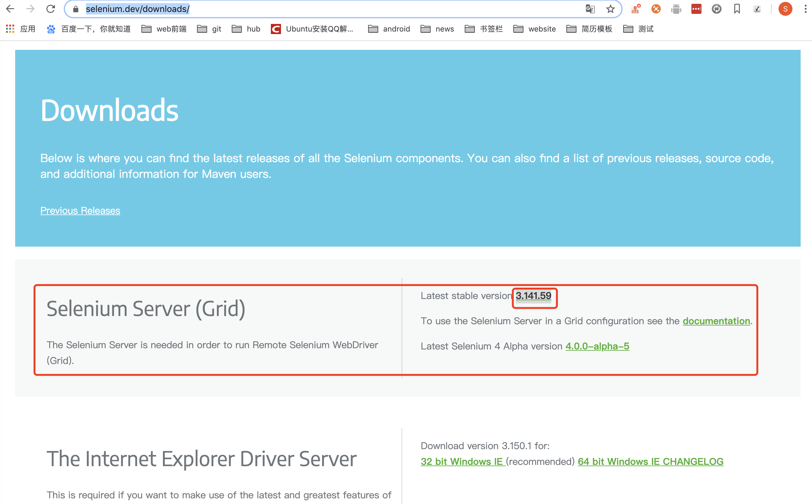
Task: Click the gray sync arrows extension
Action: [717, 9]
